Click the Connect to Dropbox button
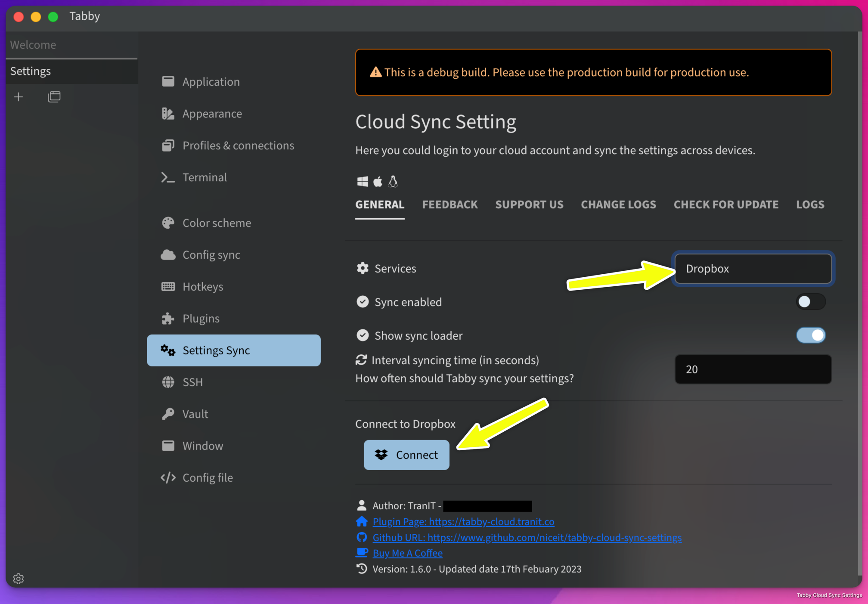868x604 pixels. [x=406, y=455]
